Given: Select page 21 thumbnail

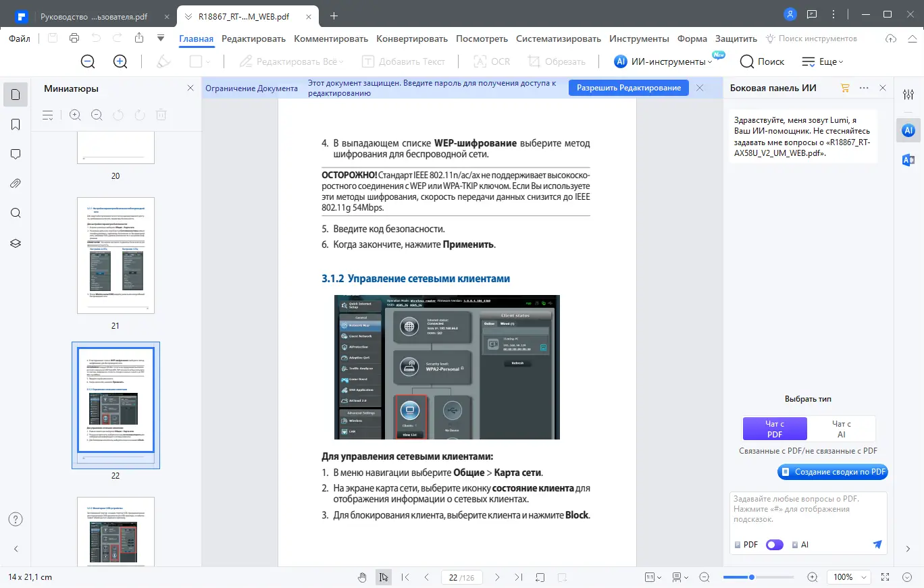Looking at the screenshot, I should [115, 255].
